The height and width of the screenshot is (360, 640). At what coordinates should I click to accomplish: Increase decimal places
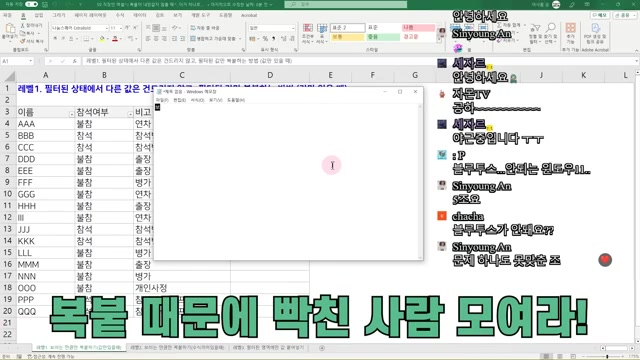tap(284, 38)
